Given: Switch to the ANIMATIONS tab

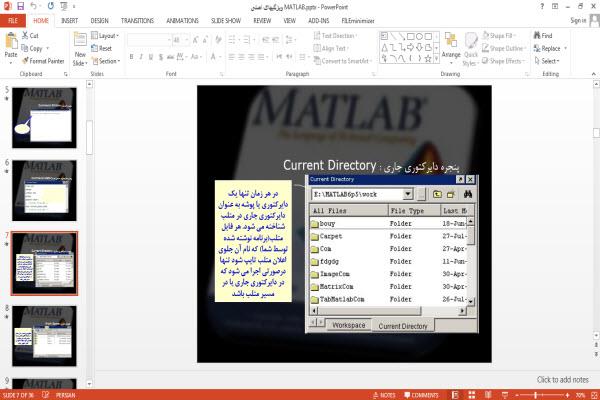Looking at the screenshot, I should pyautogui.click(x=183, y=21).
